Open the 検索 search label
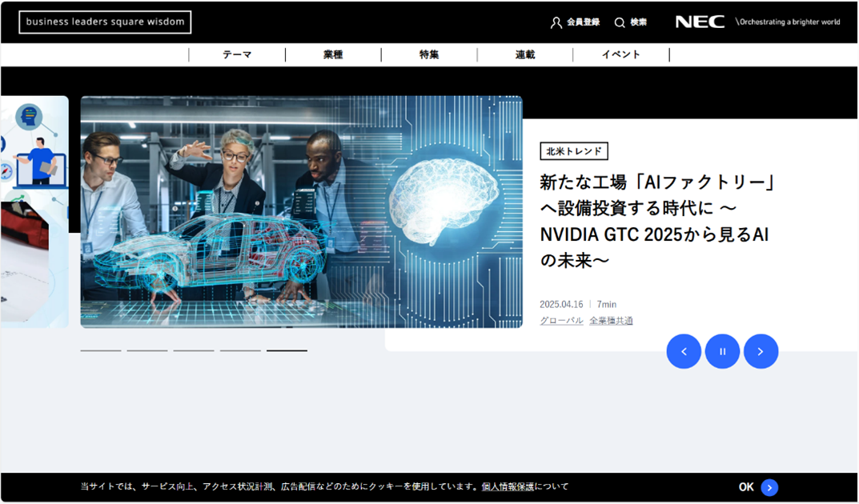This screenshot has height=504, width=859. pyautogui.click(x=638, y=22)
